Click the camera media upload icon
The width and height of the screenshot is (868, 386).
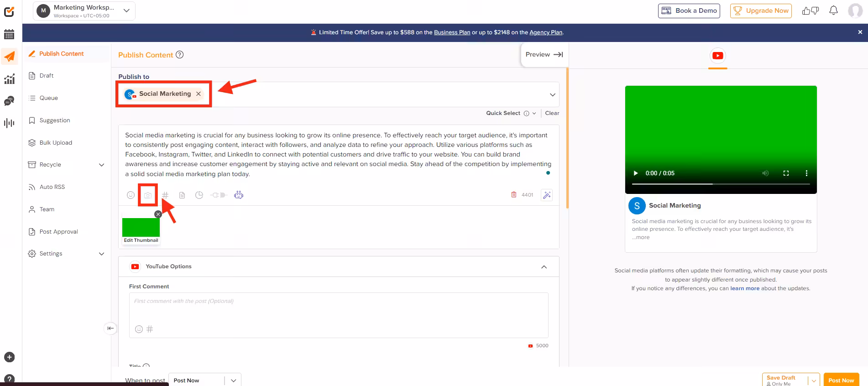coord(148,195)
